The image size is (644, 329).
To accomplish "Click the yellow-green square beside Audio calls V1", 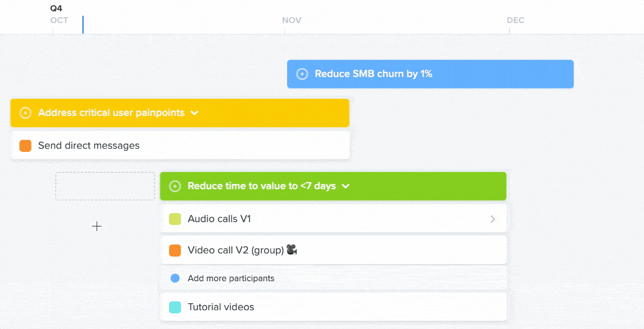I will (x=175, y=219).
